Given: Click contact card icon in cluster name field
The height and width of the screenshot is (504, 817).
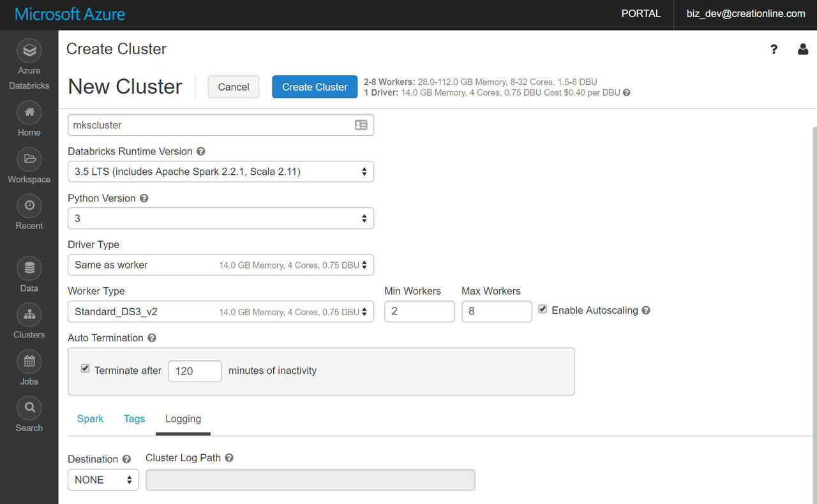Looking at the screenshot, I should coord(361,125).
